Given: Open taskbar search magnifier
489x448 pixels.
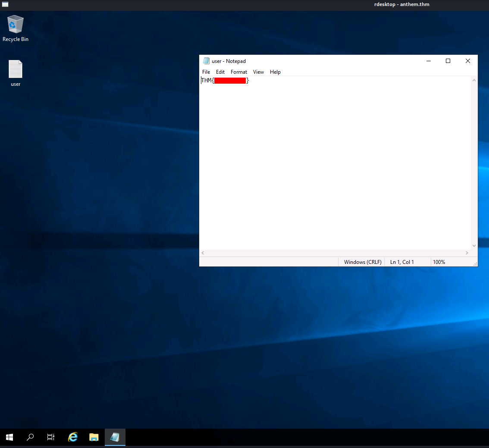Looking at the screenshot, I should 30,437.
